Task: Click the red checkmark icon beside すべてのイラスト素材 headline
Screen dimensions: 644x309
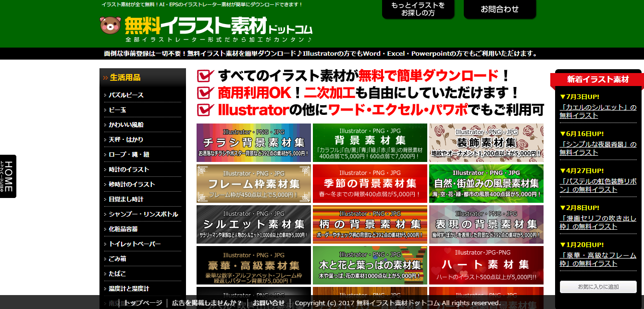Action: pos(204,75)
